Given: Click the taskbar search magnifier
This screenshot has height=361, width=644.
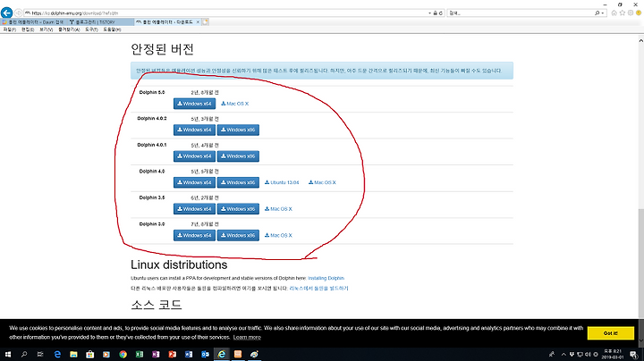Looking at the screenshot, I should coord(24,354).
